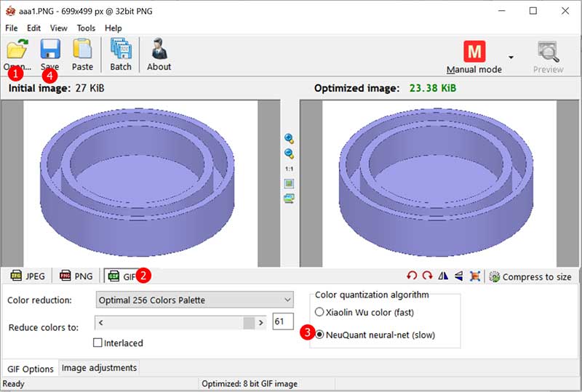
Task: Click the Compress to size button
Action: point(530,276)
